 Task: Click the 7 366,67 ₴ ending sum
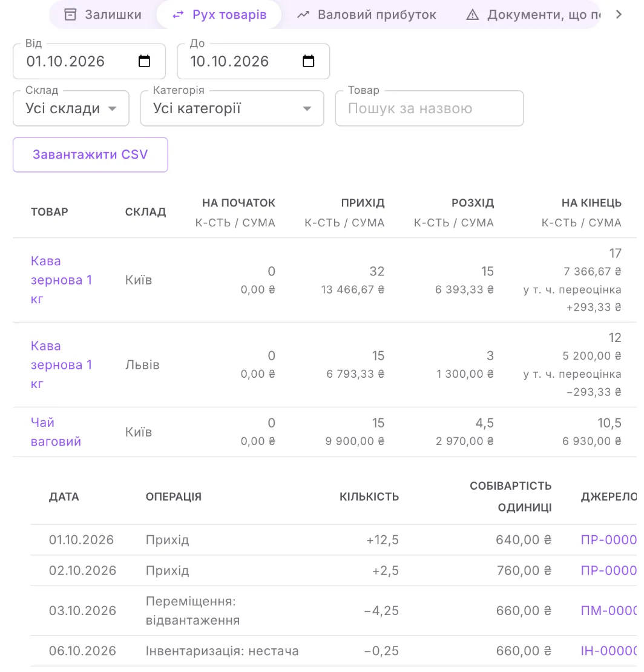[x=592, y=271]
